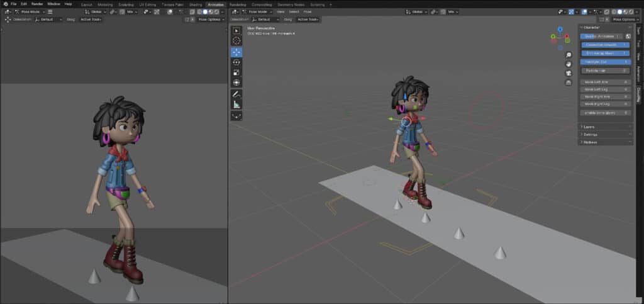Image resolution: width=644 pixels, height=304 pixels.
Task: Switch to the Shading workspace tab
Action: (x=196, y=4)
